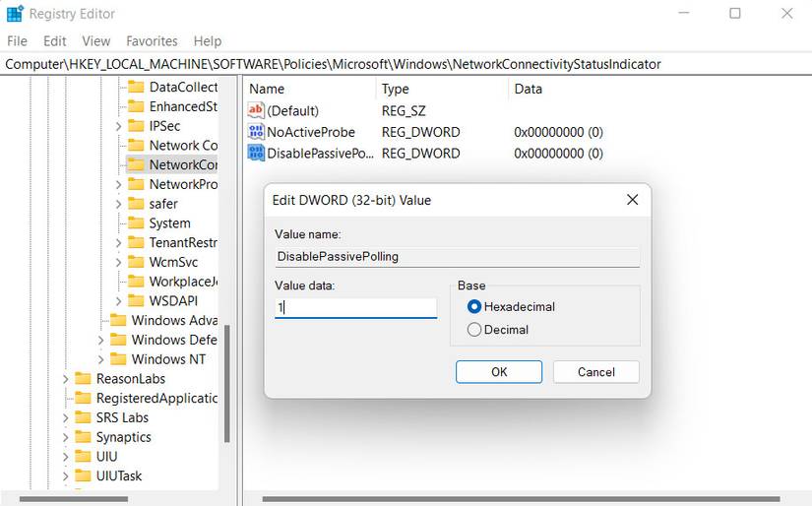Click the selected NetworkCor folder icon
812x506 pixels.
[136, 164]
